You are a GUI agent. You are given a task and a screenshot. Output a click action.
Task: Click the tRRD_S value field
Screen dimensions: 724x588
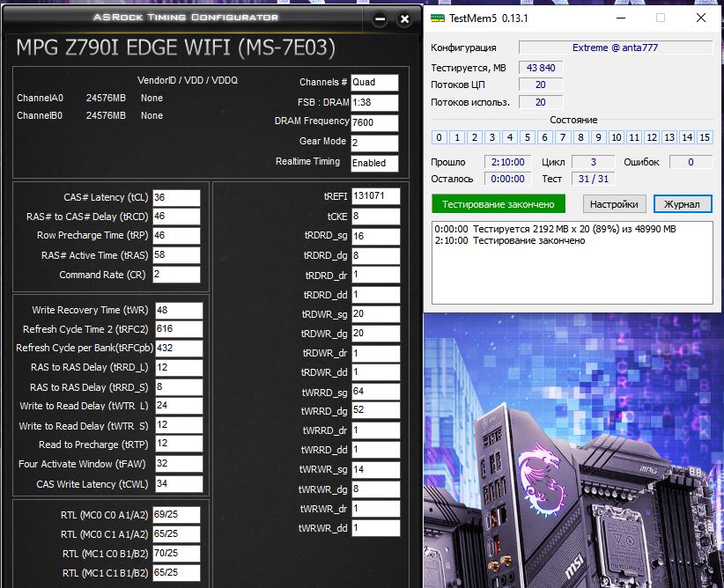[179, 387]
